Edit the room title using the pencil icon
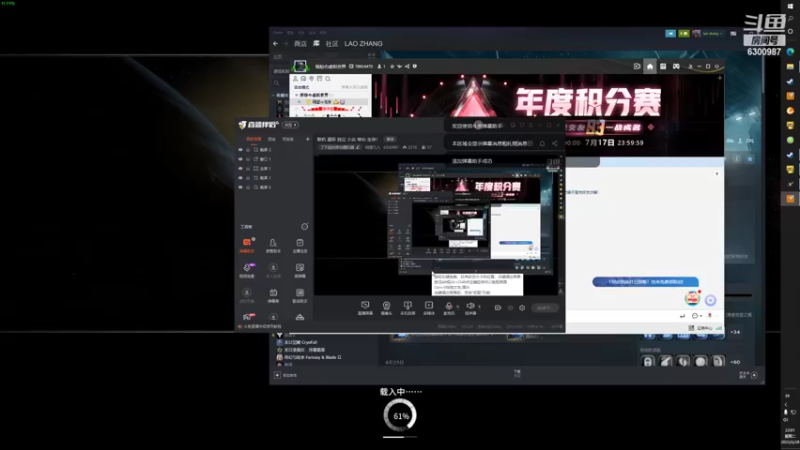The image size is (800, 450). (x=358, y=147)
